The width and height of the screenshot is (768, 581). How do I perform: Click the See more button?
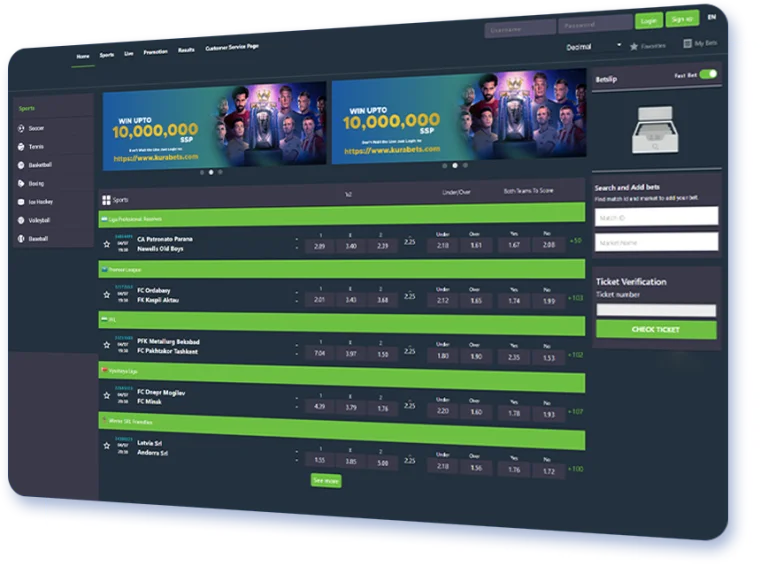coord(326,481)
